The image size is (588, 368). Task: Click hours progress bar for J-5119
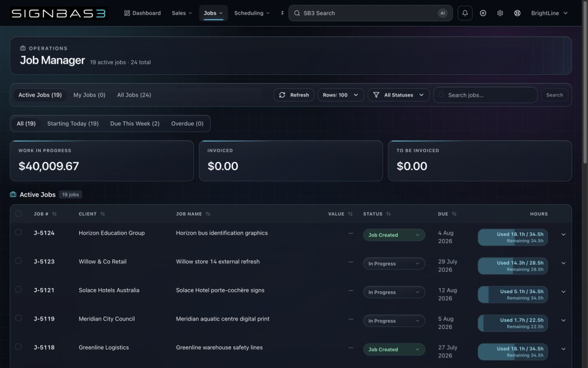pos(513,323)
